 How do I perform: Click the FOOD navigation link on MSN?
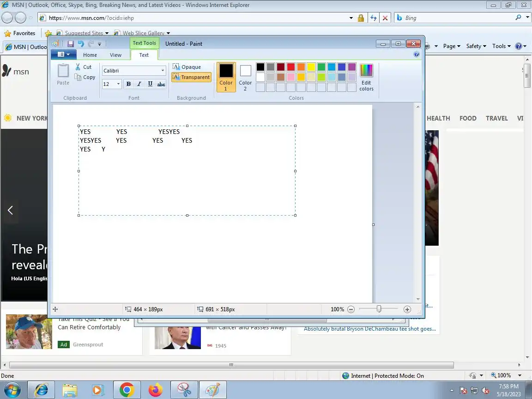(x=468, y=118)
